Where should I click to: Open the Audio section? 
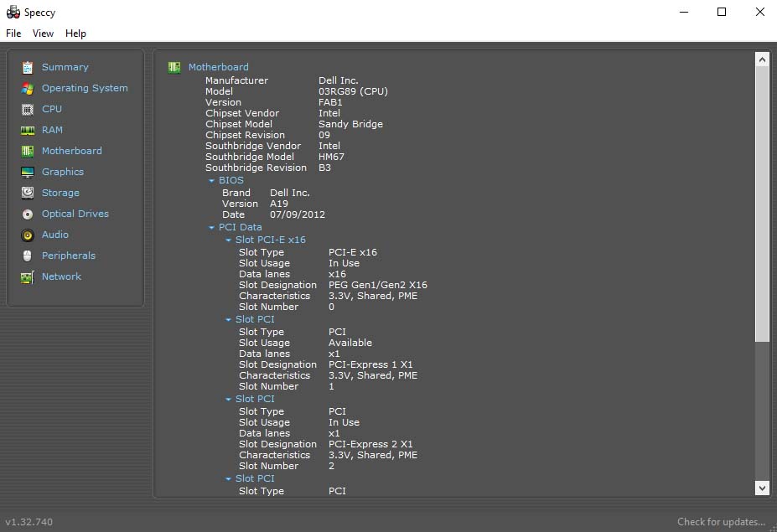click(x=55, y=235)
